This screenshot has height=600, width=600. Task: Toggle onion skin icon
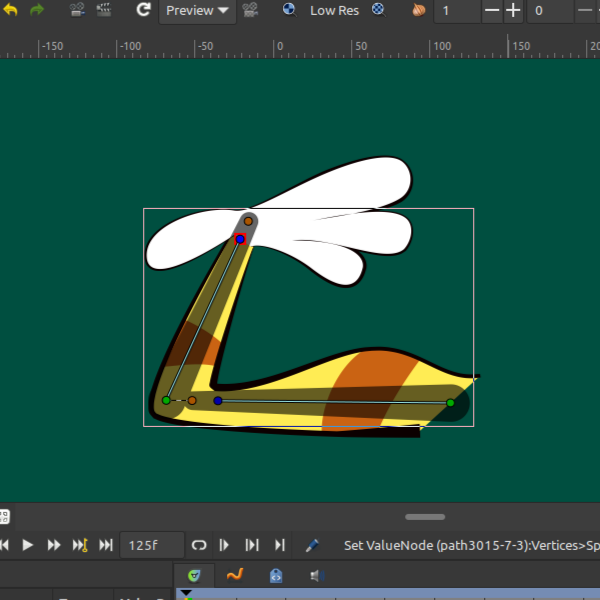point(419,10)
